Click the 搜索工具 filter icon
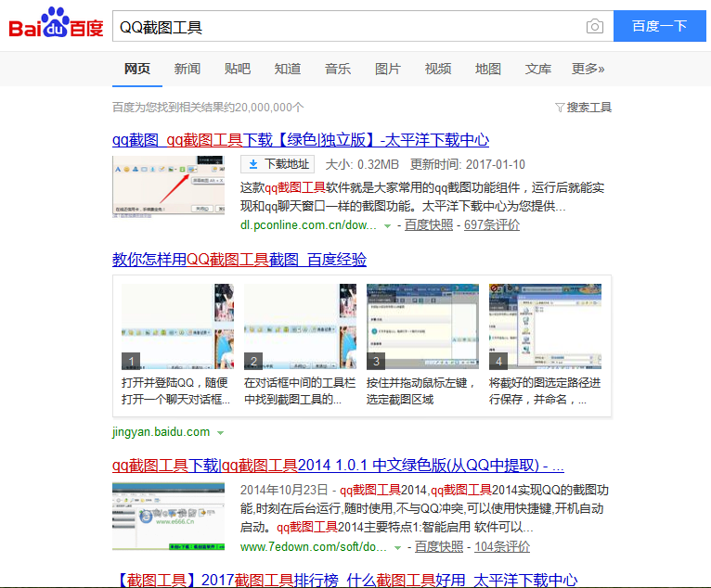The width and height of the screenshot is (711, 588). tap(560, 108)
